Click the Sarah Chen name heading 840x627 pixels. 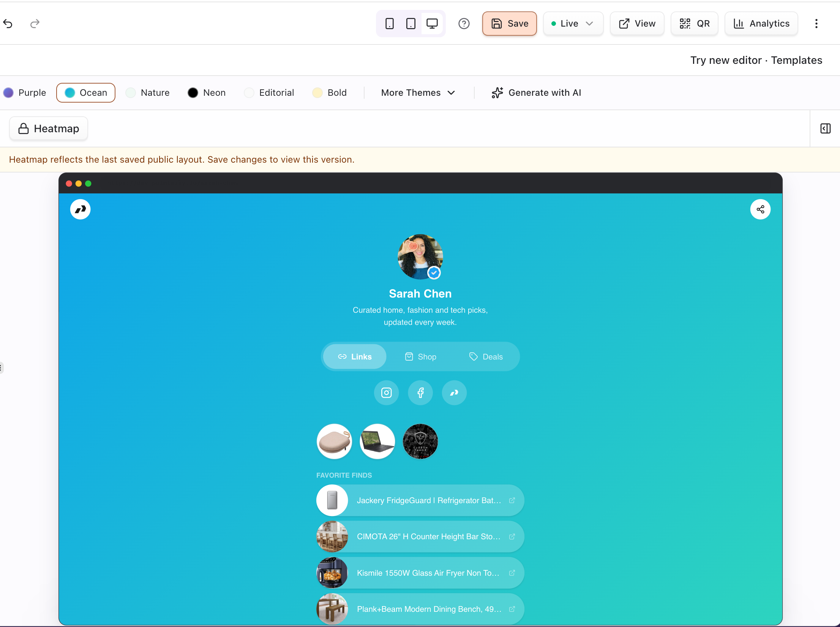(x=420, y=293)
